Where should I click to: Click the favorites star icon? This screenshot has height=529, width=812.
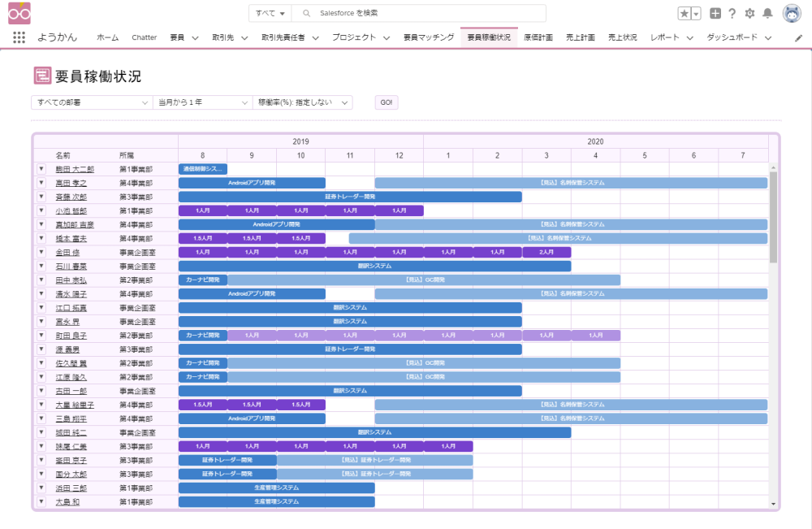(684, 14)
